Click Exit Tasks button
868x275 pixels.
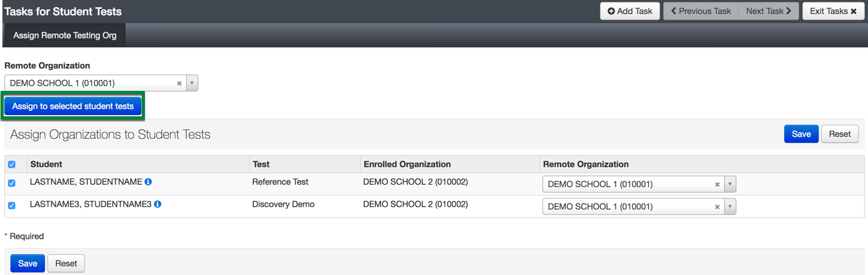[833, 11]
